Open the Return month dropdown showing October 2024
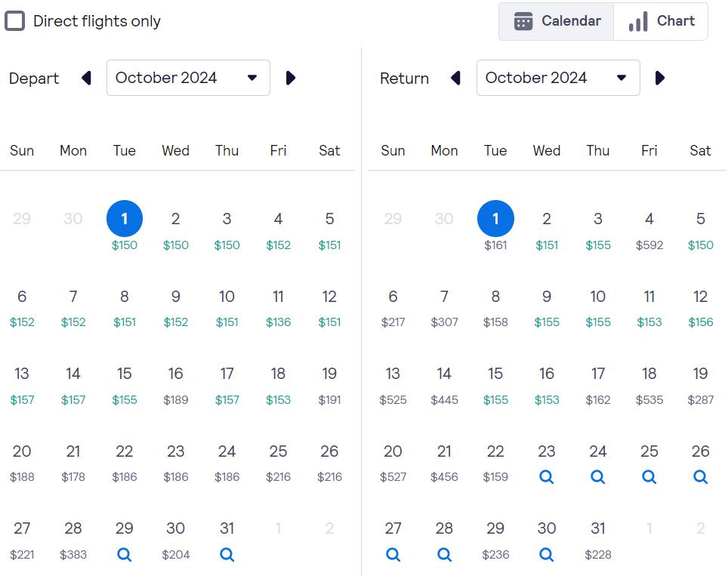Viewport: 728px width, 576px height. click(x=558, y=78)
